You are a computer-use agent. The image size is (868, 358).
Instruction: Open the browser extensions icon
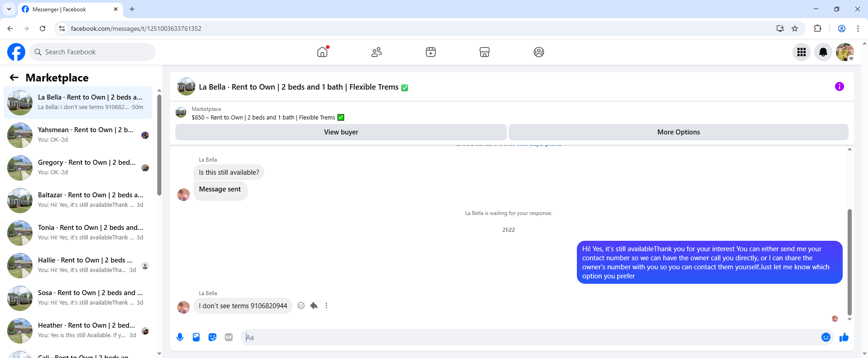click(817, 29)
